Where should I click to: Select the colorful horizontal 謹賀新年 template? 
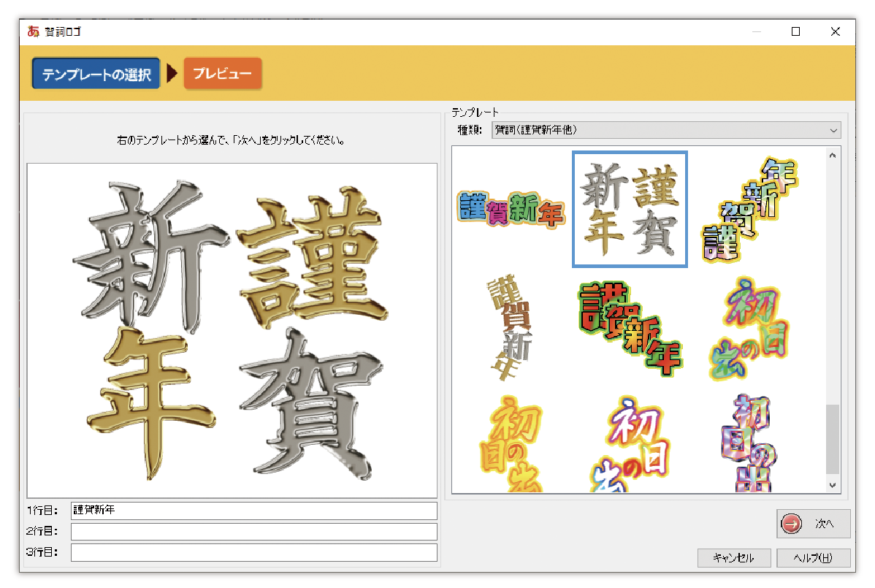(x=511, y=210)
